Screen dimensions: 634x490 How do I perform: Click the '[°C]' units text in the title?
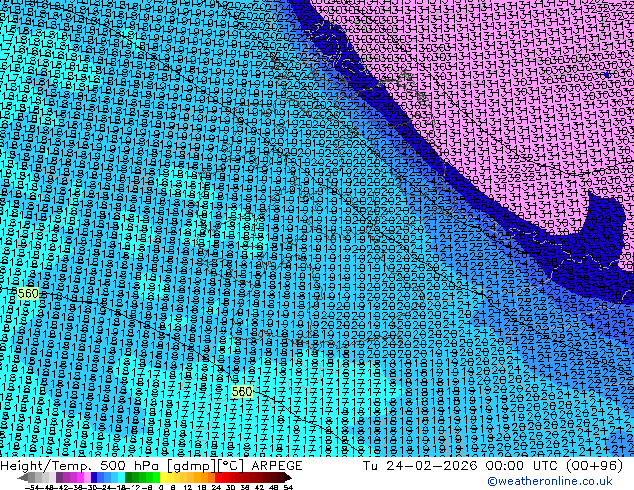[232, 466]
